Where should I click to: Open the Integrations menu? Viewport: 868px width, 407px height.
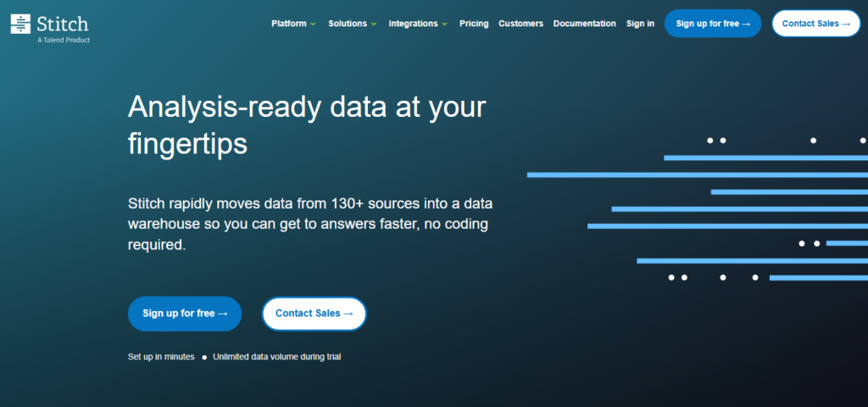(413, 24)
